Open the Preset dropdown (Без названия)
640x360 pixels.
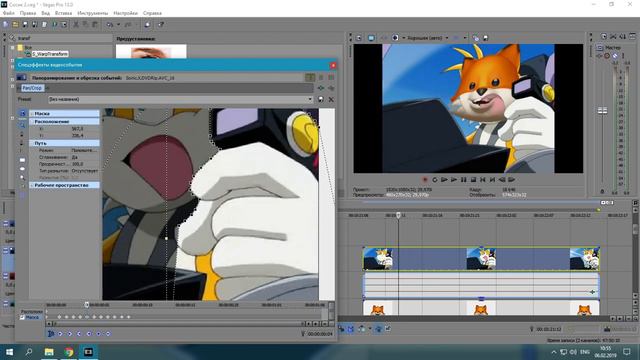[x=180, y=99]
